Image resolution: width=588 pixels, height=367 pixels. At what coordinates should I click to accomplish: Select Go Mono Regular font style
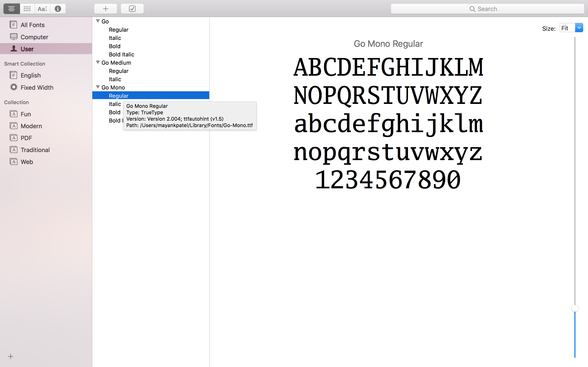click(x=118, y=96)
